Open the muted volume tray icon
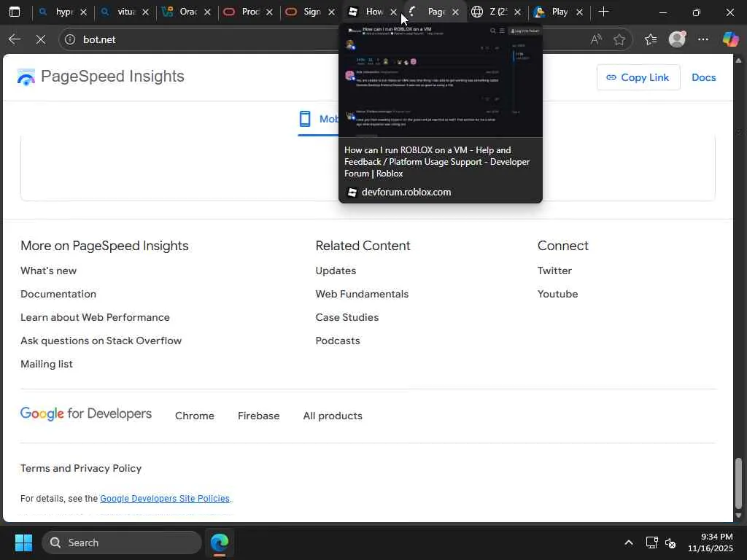This screenshot has height=560, width=747. (x=670, y=542)
